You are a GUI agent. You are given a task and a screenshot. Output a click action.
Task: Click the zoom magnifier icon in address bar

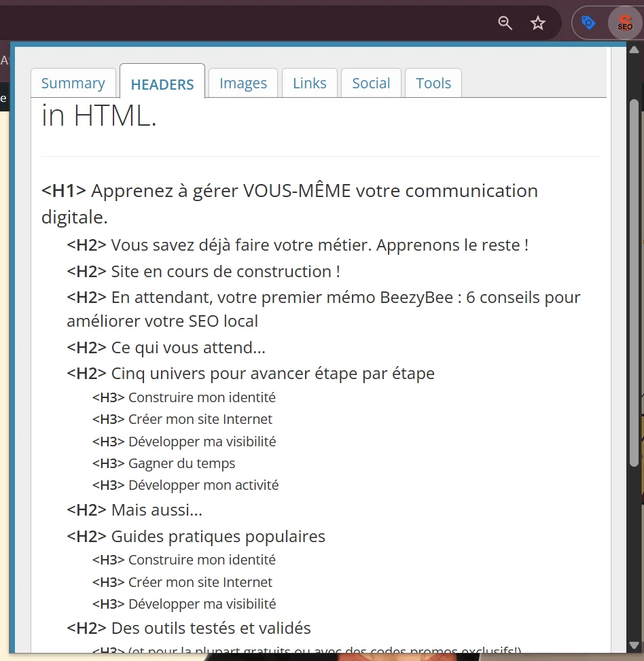505,23
